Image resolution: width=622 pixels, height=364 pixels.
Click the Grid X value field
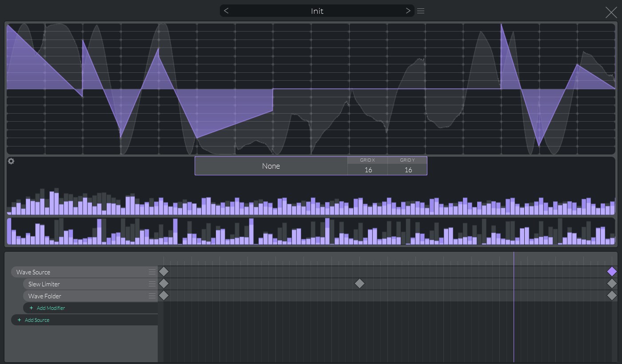coord(368,170)
